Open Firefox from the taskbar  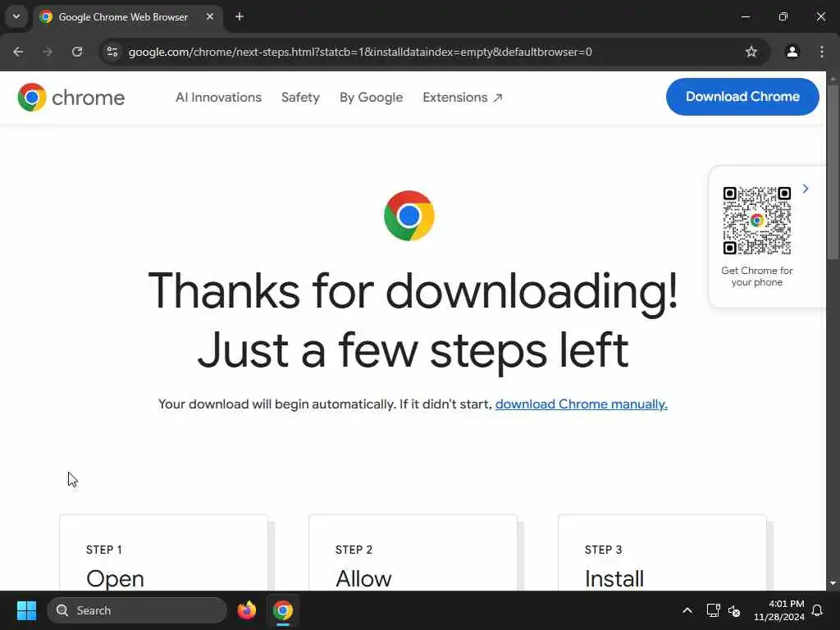click(x=247, y=610)
